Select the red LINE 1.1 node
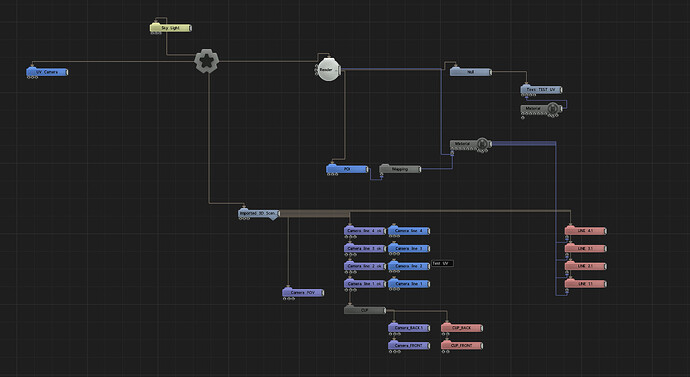Image resolution: width=690 pixels, height=377 pixels. point(586,284)
